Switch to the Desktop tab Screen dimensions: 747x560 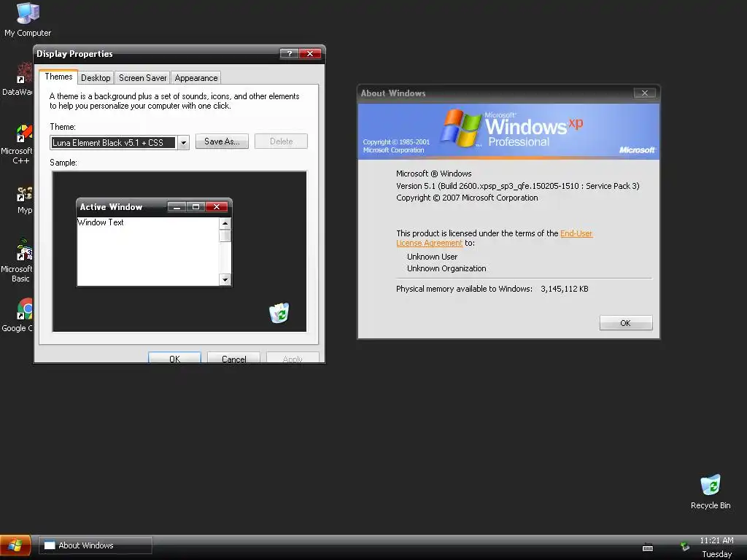pyautogui.click(x=96, y=78)
